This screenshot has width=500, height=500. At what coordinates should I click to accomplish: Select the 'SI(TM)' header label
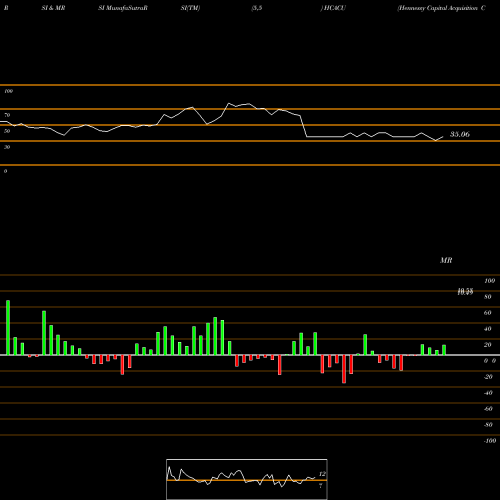point(190,8)
